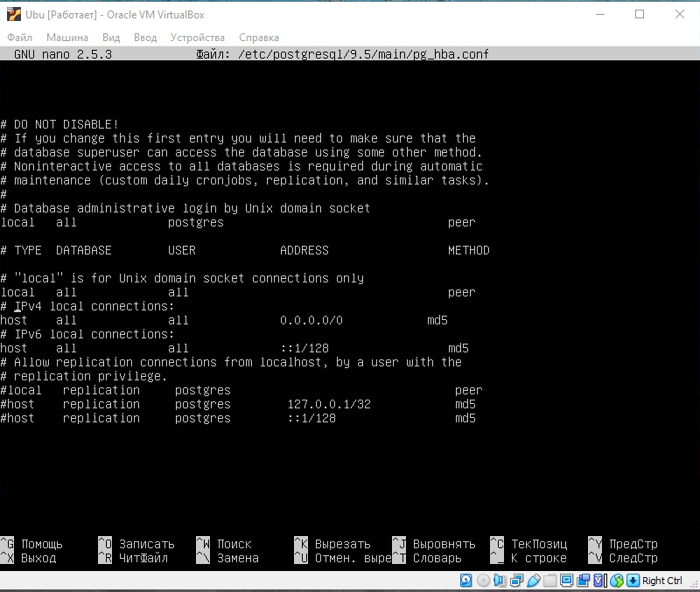Screen dimensions: 700x592
Task: Click the audio indicator icon in status bar
Action: 500,581
